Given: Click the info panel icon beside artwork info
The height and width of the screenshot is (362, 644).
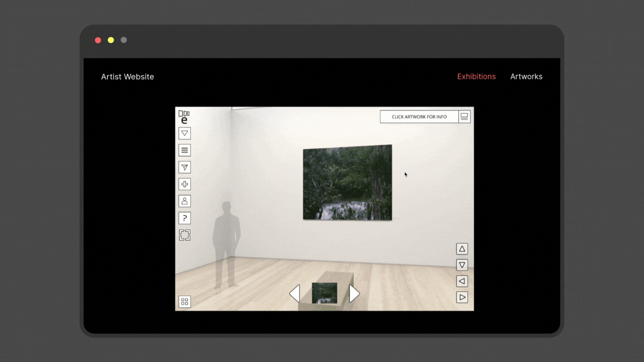Looking at the screenshot, I should (464, 117).
